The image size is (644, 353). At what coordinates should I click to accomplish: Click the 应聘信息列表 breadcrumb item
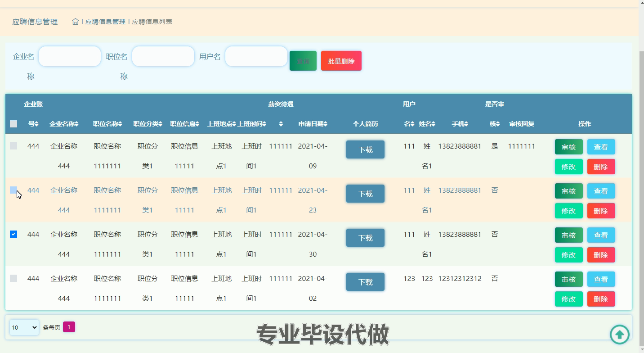152,22
